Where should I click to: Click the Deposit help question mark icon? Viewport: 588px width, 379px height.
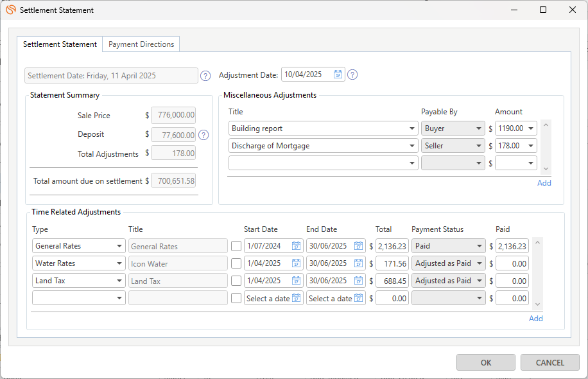coord(203,135)
